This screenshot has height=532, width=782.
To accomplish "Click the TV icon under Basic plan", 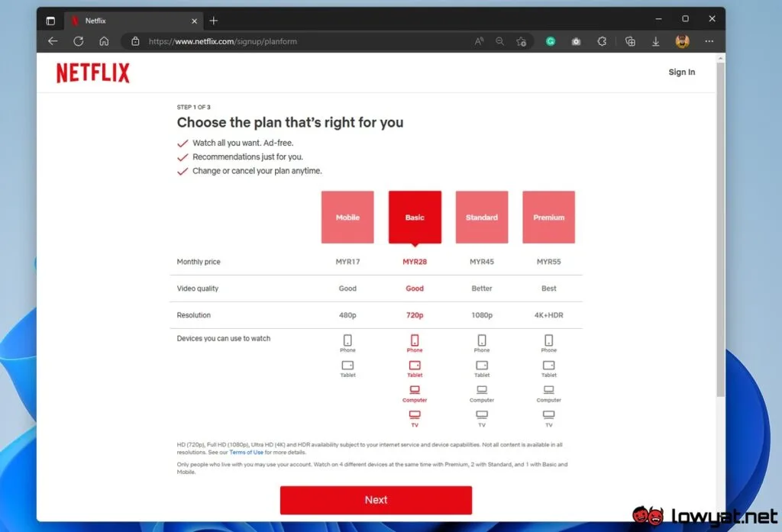I will click(415, 414).
